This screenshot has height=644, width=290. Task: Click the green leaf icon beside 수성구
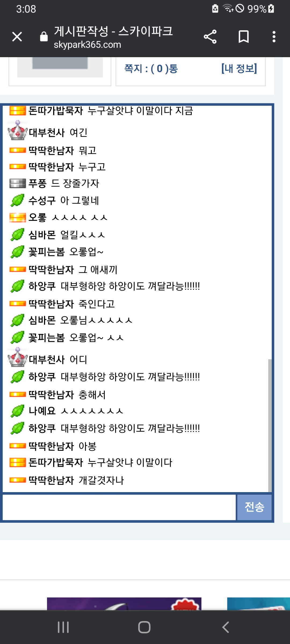tap(17, 200)
